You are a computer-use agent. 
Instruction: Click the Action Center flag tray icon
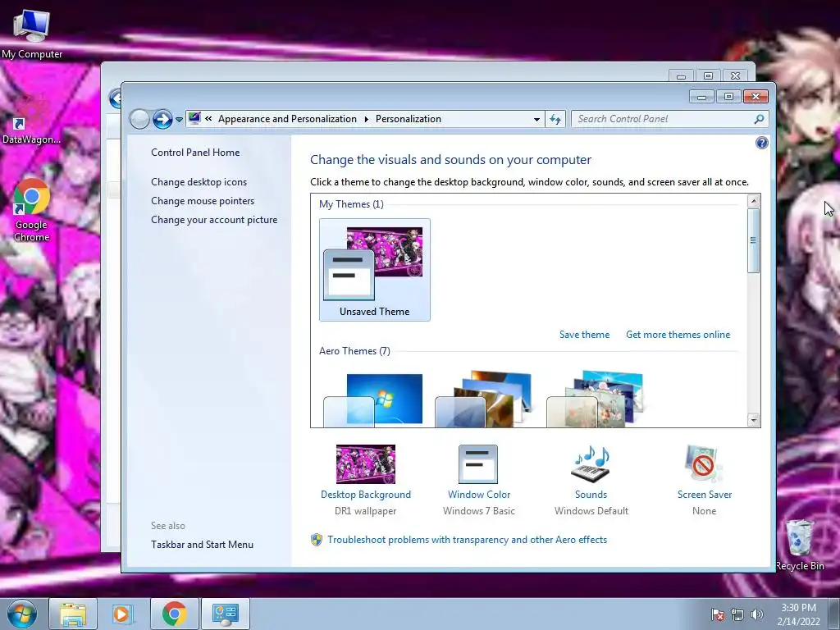pos(717,614)
